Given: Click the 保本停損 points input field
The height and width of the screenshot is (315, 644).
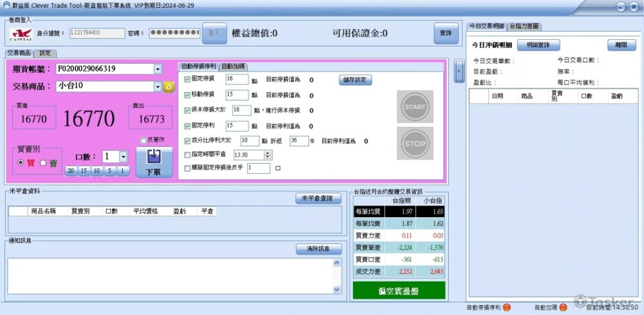Looking at the screenshot, I should [x=242, y=110].
